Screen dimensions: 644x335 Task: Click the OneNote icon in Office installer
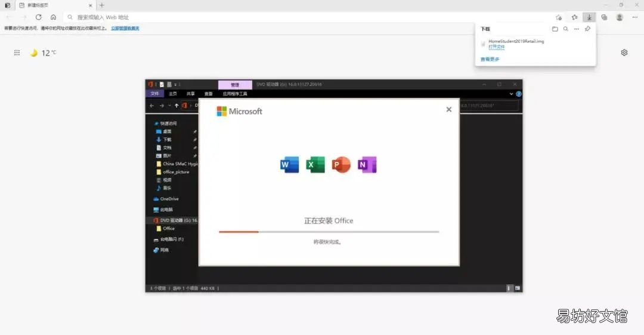point(367,165)
